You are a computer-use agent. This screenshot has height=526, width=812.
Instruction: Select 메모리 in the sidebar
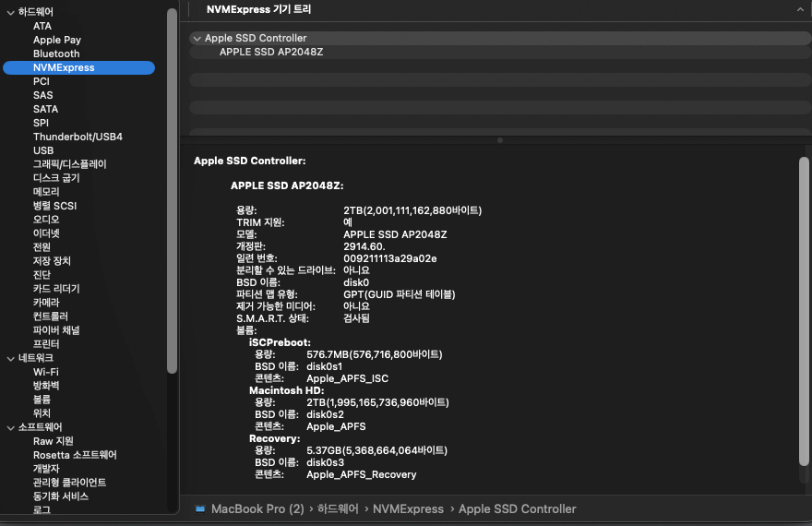(46, 192)
